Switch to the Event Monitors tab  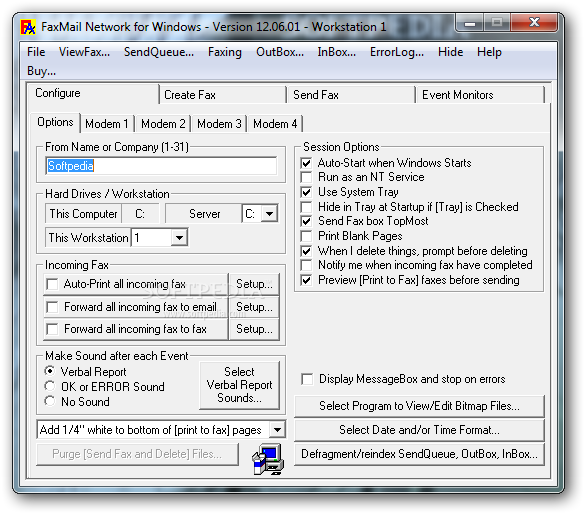(480, 95)
